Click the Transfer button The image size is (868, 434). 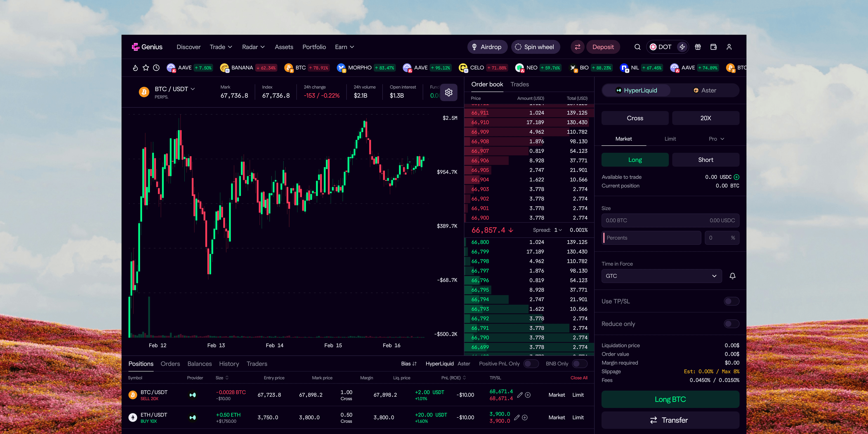tap(670, 420)
